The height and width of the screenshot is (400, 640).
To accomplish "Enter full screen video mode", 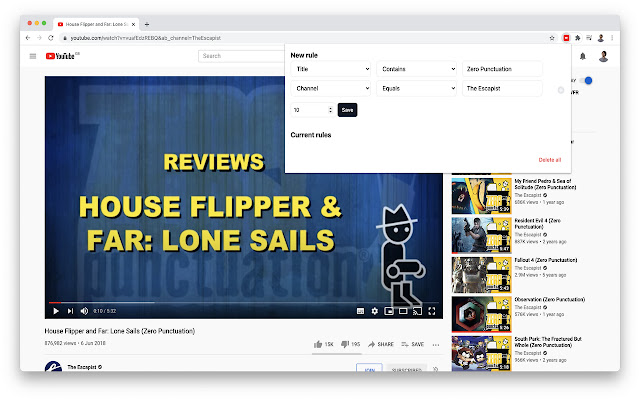I will (431, 311).
